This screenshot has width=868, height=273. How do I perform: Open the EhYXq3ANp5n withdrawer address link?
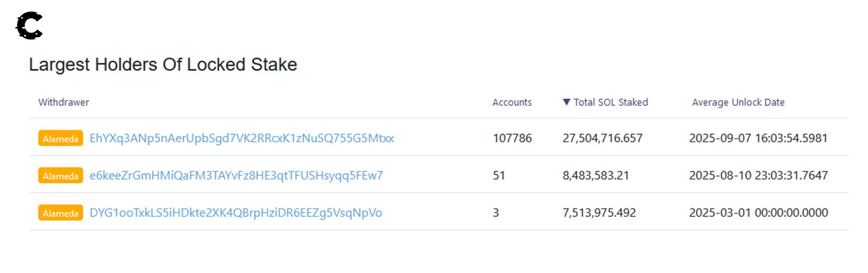242,138
